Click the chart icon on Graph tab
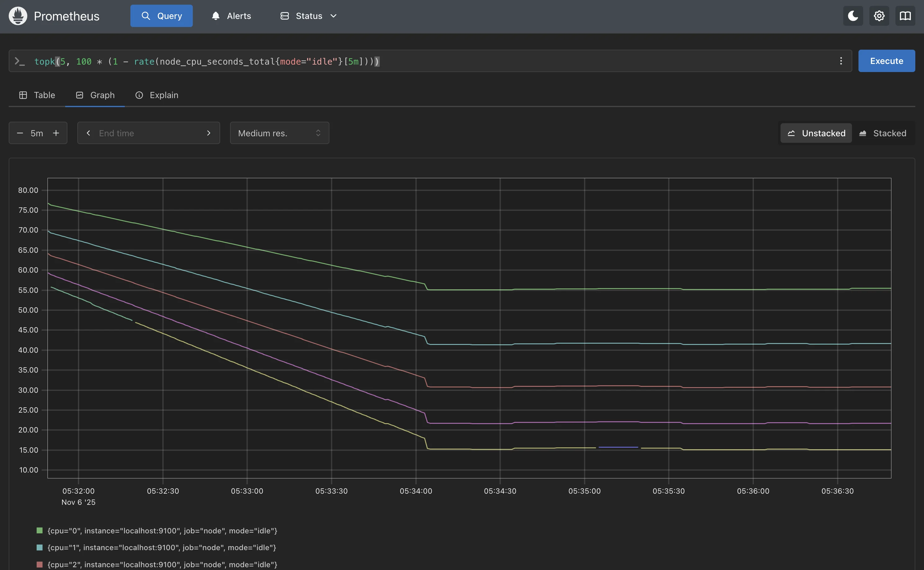The image size is (924, 570). tap(79, 95)
